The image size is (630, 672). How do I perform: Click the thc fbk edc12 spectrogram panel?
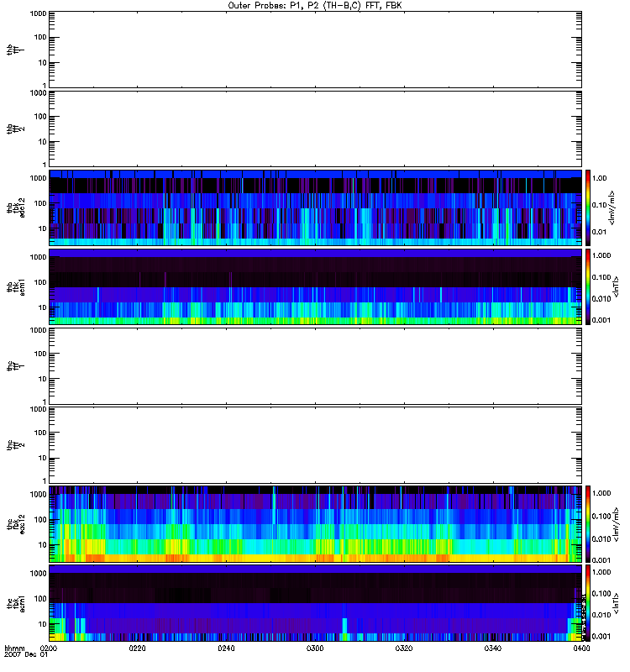(315, 523)
